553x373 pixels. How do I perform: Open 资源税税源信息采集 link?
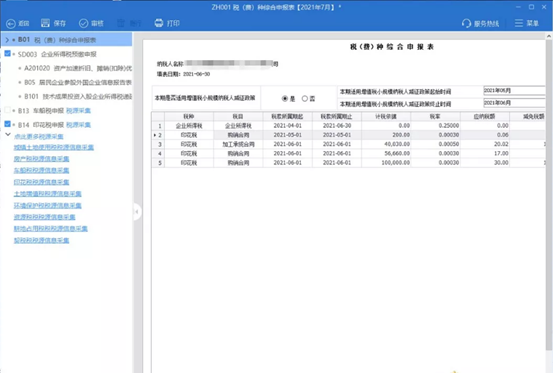pos(44,217)
